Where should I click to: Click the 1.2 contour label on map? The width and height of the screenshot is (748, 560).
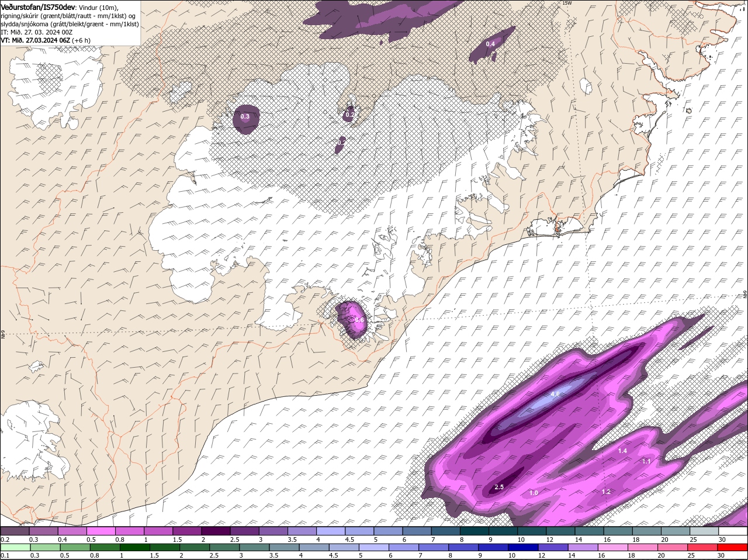pos(606,492)
